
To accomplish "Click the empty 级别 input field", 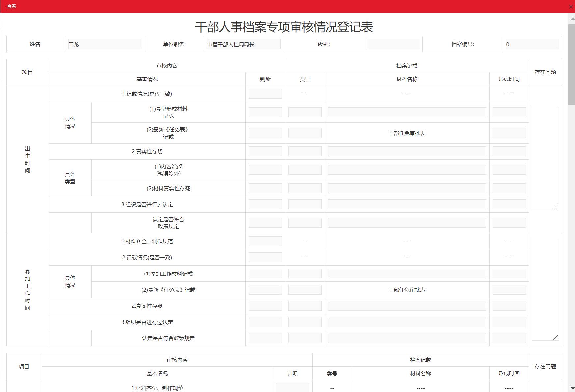I will tap(393, 44).
